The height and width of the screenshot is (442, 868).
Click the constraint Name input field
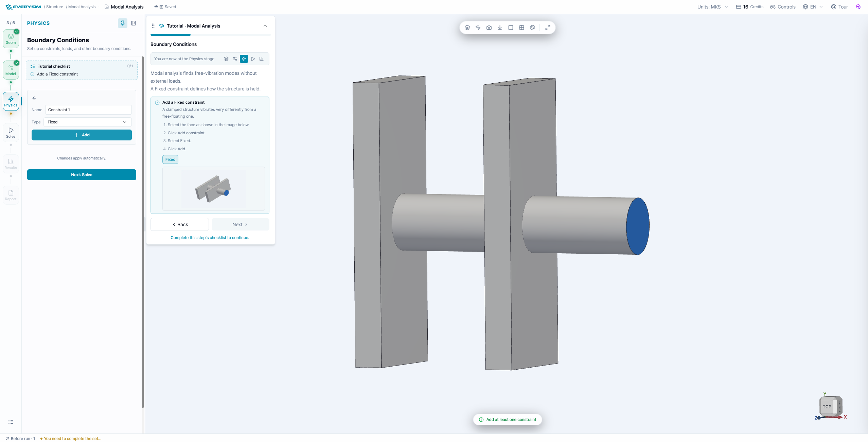pyautogui.click(x=88, y=110)
